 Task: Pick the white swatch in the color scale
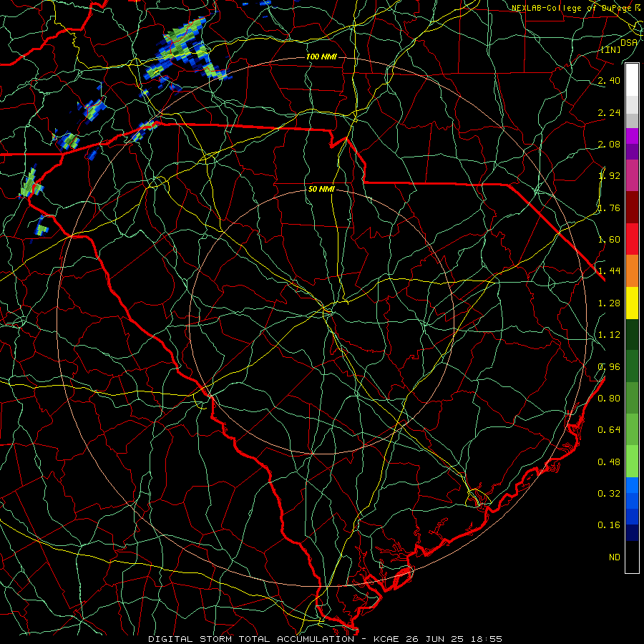point(632,80)
